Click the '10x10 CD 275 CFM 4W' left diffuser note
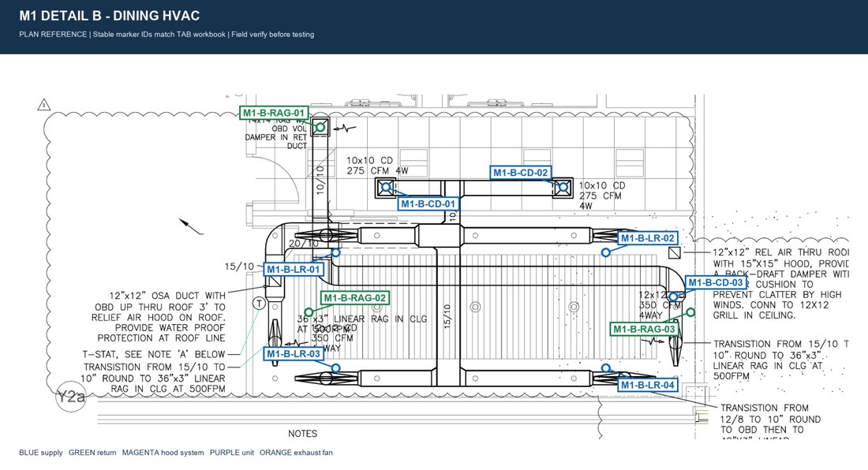Image resolution: width=868 pixels, height=470 pixels. 377,166
